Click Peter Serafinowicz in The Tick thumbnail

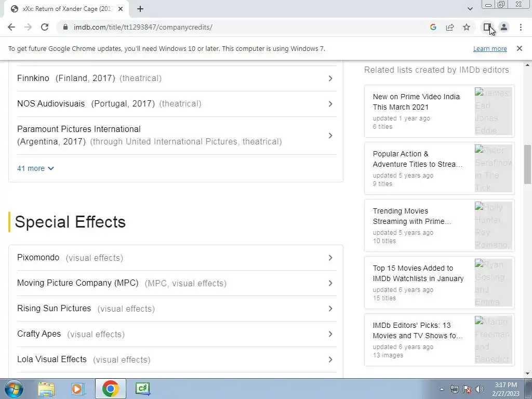click(494, 168)
